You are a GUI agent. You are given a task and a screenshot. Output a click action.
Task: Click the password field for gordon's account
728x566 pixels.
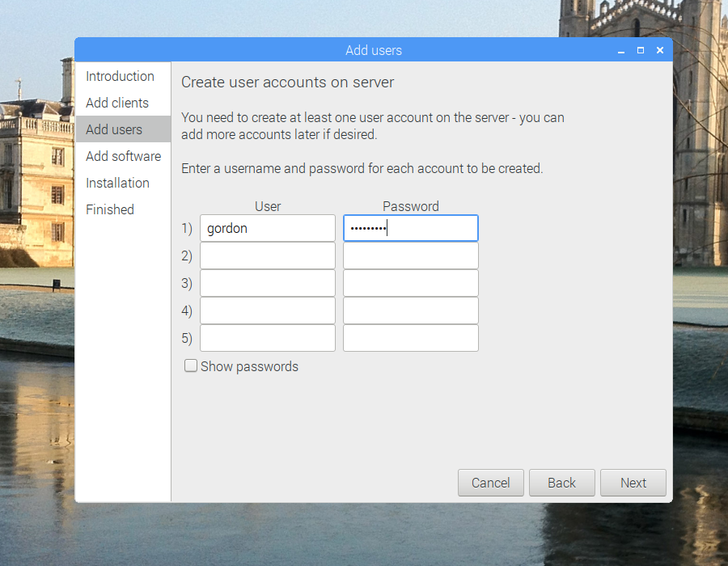coord(410,228)
